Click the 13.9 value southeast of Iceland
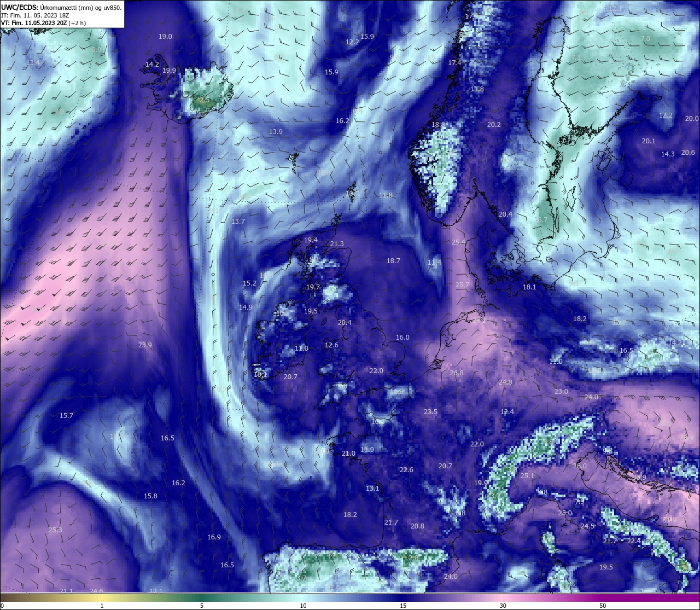Screen dimensions: 700x610 pyautogui.click(x=276, y=132)
